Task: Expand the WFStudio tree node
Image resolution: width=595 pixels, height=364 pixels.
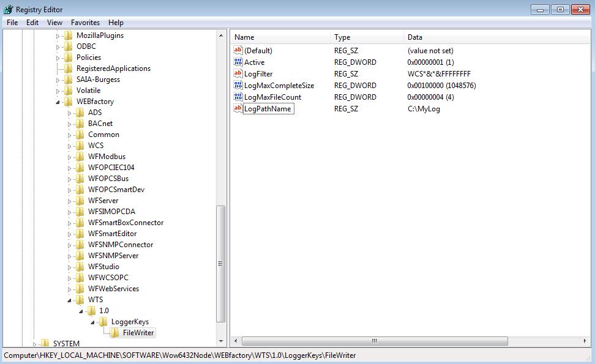Action: [69, 267]
